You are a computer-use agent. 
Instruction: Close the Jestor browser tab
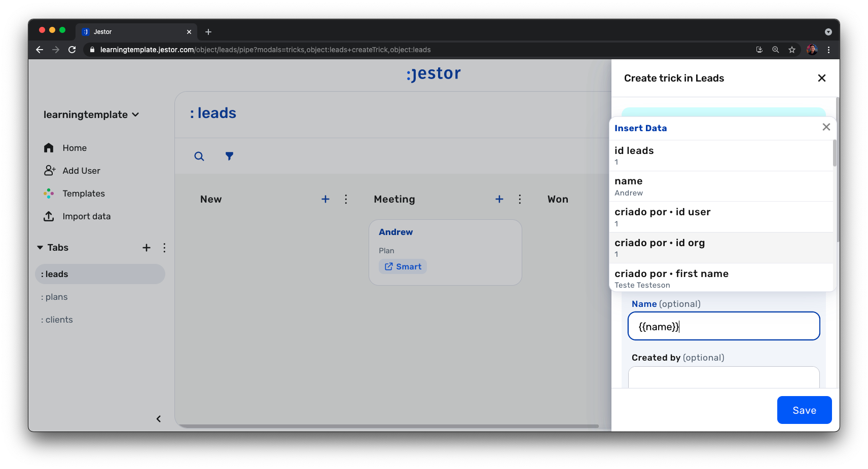point(189,32)
